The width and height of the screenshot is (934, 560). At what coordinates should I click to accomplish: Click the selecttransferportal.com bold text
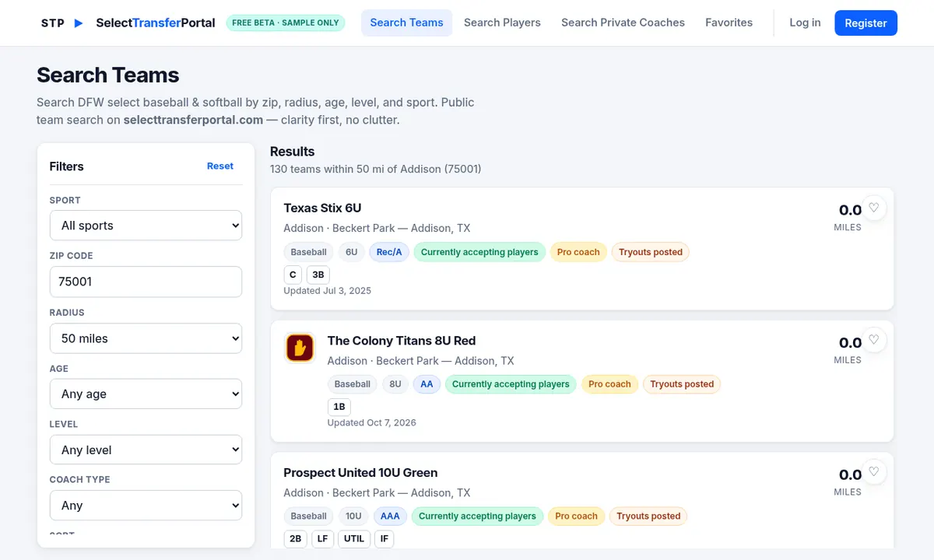click(193, 120)
